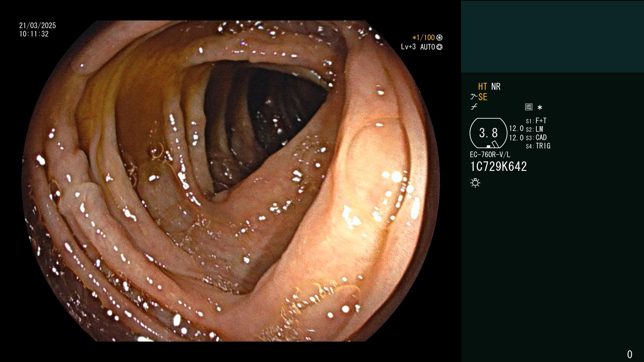Screen dimensions: 644x362
Task: Select the NR noise reduction indicator
Action: [x=496, y=86]
